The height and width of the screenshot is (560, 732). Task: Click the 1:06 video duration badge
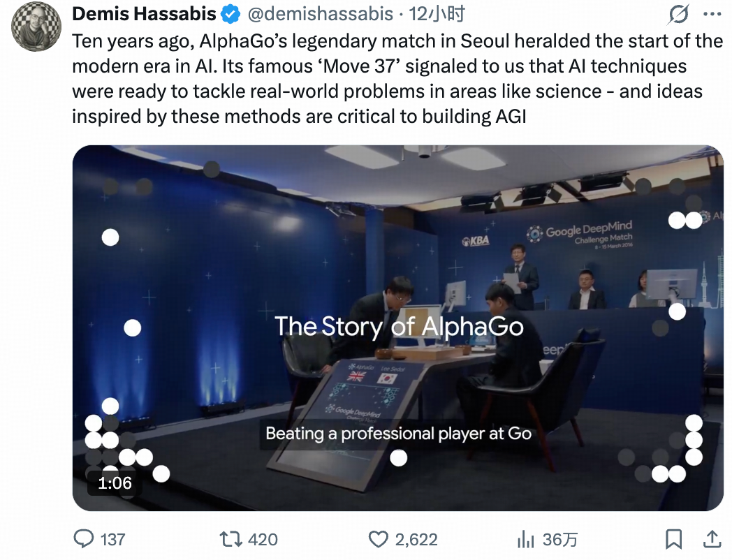115,482
